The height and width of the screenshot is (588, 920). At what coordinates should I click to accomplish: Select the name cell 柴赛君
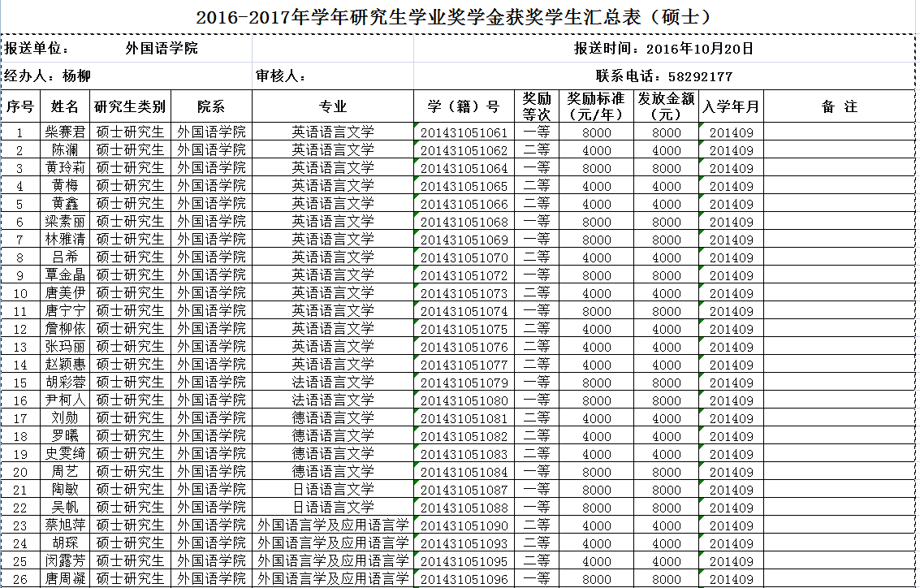(x=65, y=132)
